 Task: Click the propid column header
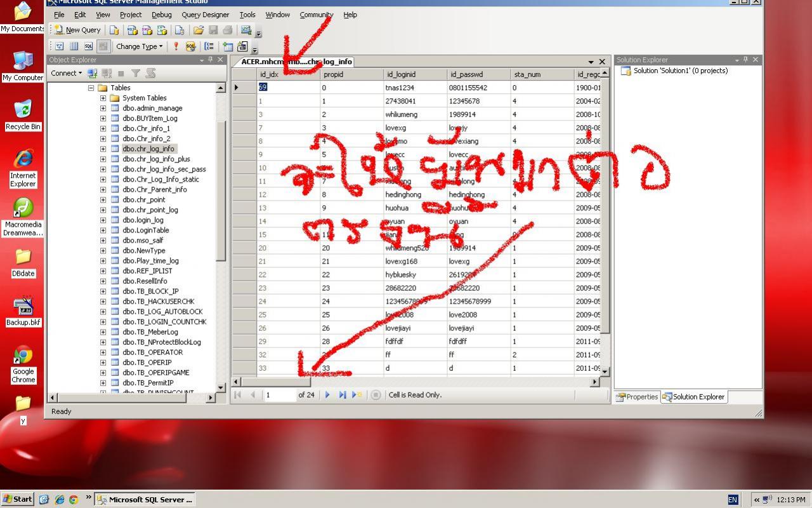tap(351, 74)
